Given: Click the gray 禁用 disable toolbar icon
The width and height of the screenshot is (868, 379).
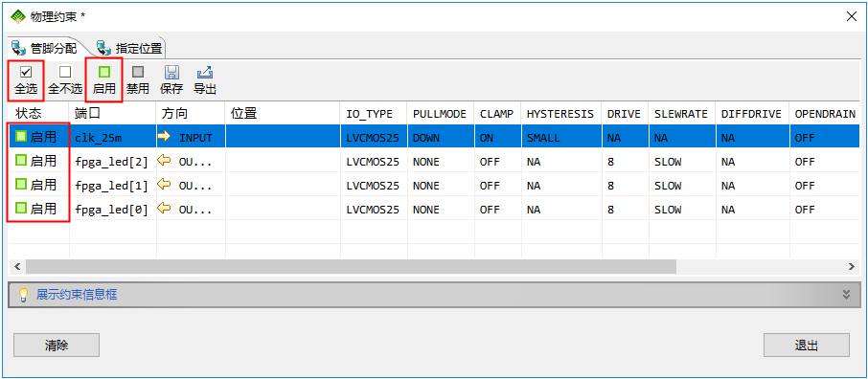Looking at the screenshot, I should point(138,72).
